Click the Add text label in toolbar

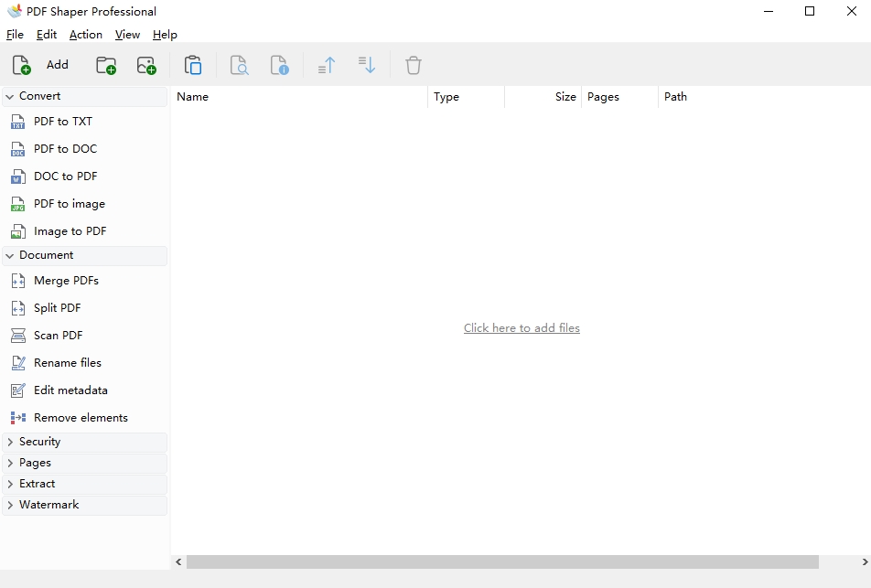click(58, 65)
